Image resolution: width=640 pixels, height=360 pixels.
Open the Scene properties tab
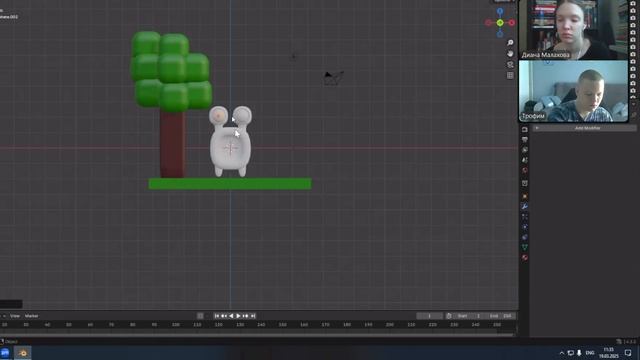[x=524, y=160]
